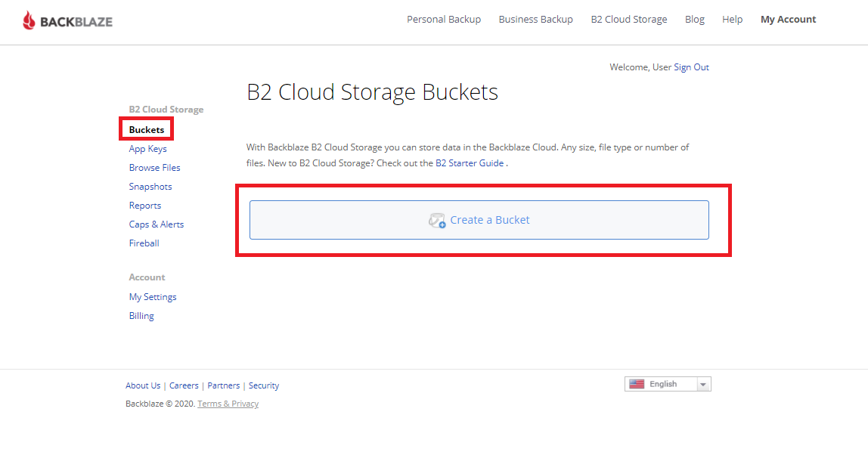Open Business Backup in top navigation
The image size is (868, 455).
[535, 20]
